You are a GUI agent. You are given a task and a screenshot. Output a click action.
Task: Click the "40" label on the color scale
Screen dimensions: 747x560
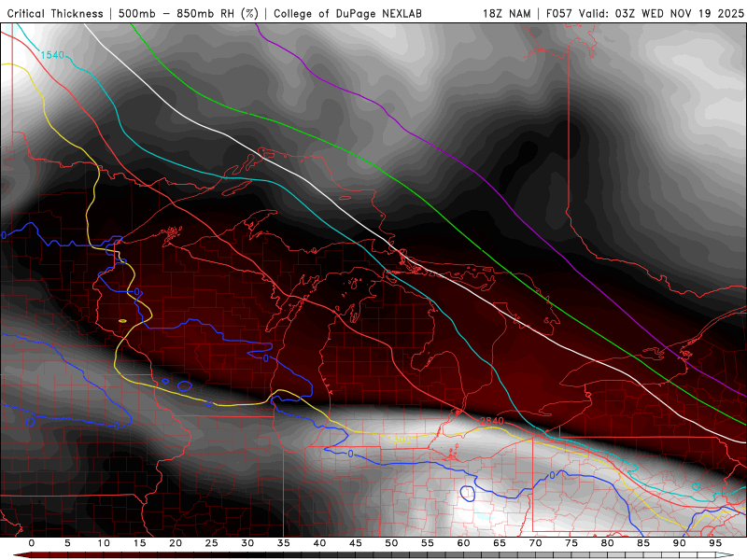pyautogui.click(x=319, y=543)
